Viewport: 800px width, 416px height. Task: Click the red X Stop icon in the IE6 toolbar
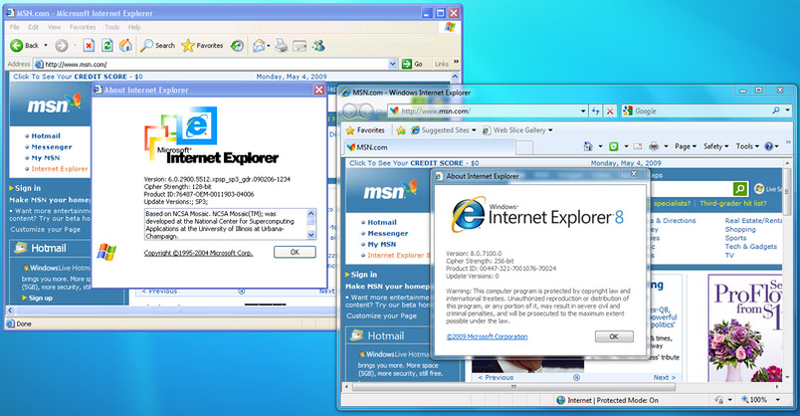(89, 45)
